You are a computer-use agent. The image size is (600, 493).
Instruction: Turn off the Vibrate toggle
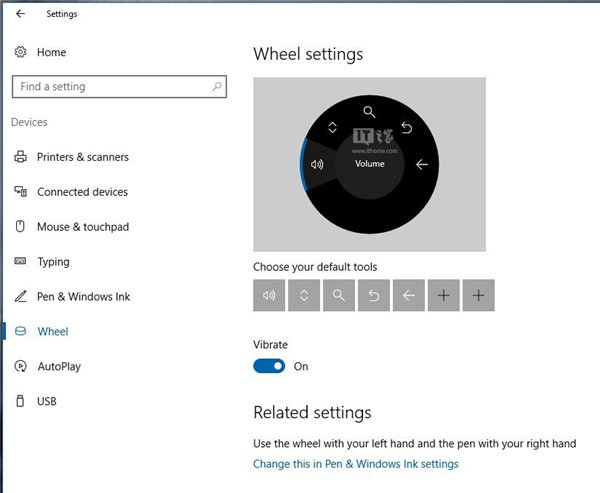pos(269,366)
